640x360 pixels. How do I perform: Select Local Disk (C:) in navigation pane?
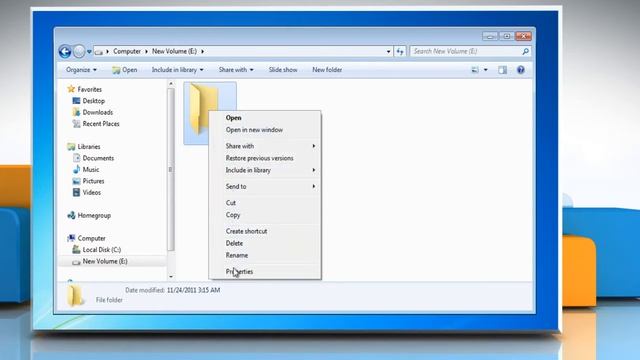(x=102, y=249)
